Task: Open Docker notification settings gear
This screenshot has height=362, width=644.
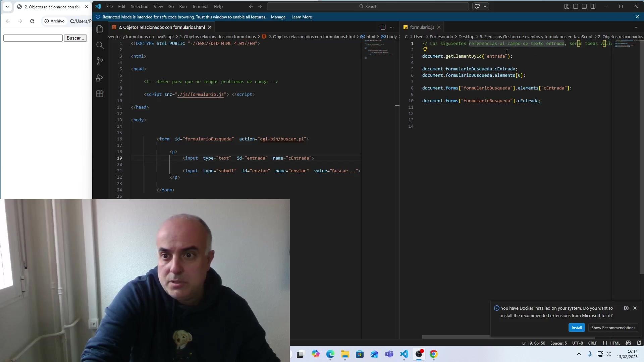Action: point(626,308)
